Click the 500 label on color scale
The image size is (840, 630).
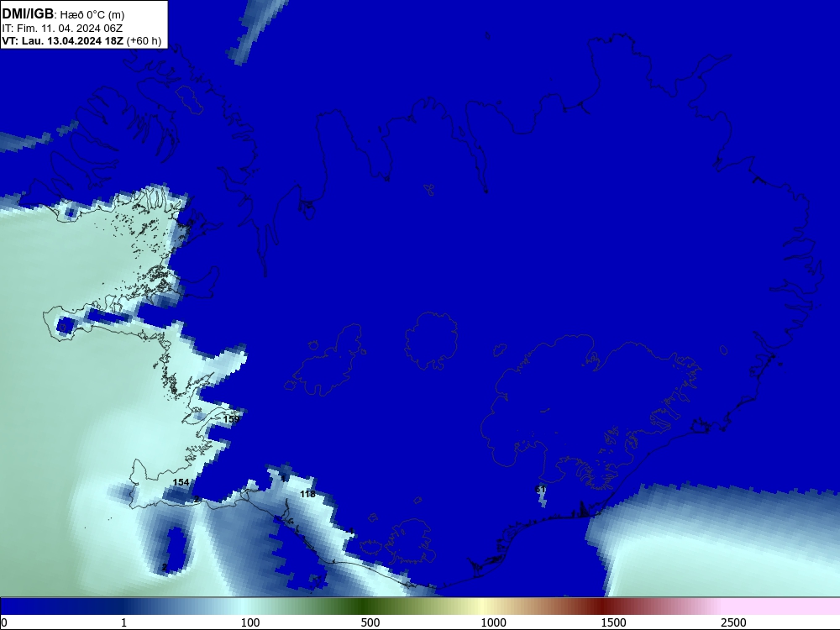click(370, 622)
